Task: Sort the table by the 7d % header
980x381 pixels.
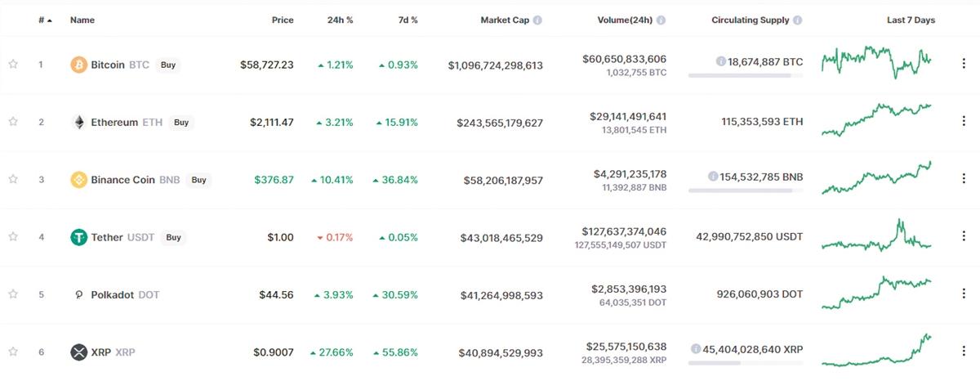Action: 408,20
